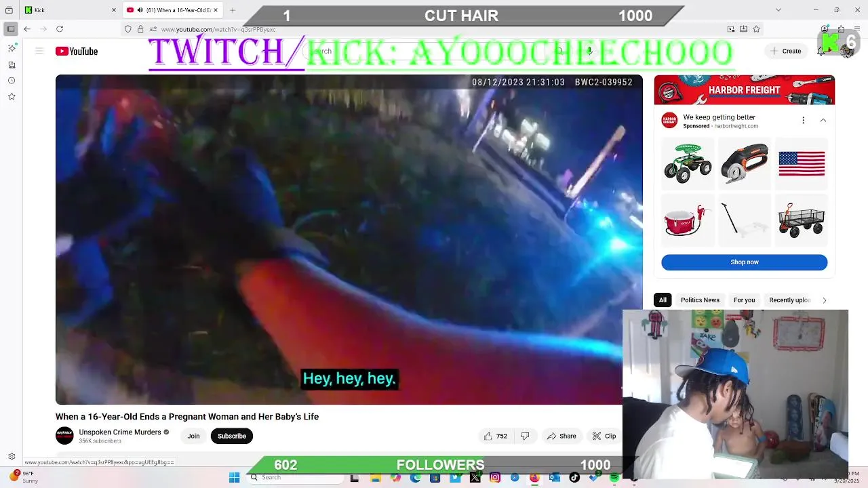Open weather widget showing Sunny
The width and height of the screenshot is (868, 488).
coord(24,477)
